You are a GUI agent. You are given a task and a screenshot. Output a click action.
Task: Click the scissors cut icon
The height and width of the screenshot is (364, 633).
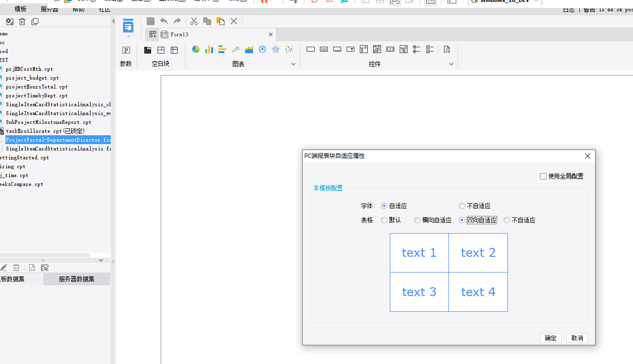pyautogui.click(x=194, y=21)
